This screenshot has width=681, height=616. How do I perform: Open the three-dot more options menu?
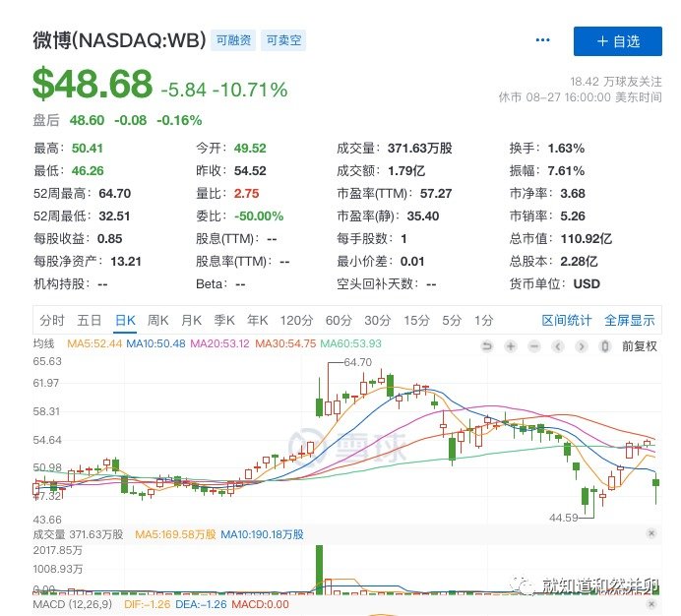click(x=542, y=40)
